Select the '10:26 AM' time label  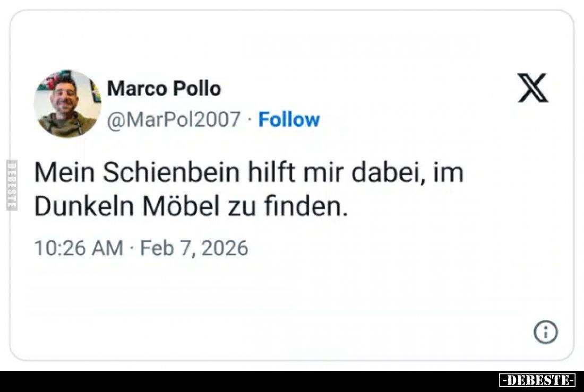tap(79, 247)
